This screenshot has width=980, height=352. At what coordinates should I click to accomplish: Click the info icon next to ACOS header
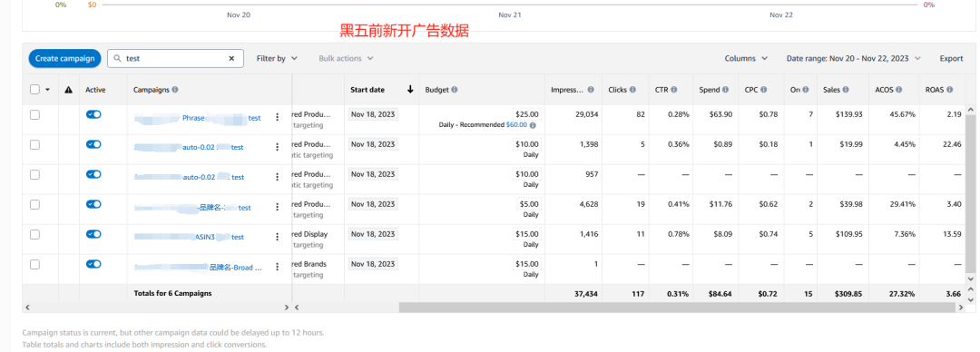click(x=904, y=90)
